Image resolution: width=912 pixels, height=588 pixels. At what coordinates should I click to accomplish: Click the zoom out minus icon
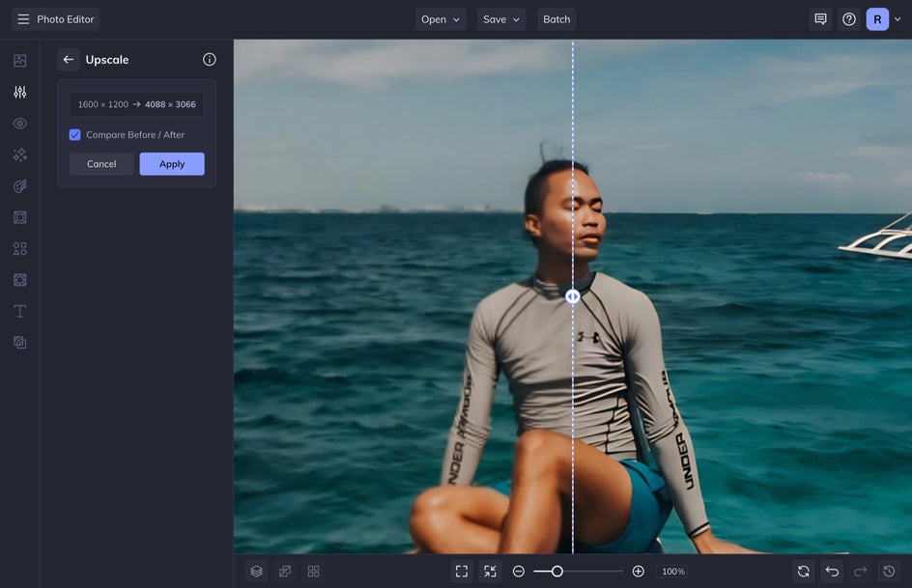pos(519,572)
